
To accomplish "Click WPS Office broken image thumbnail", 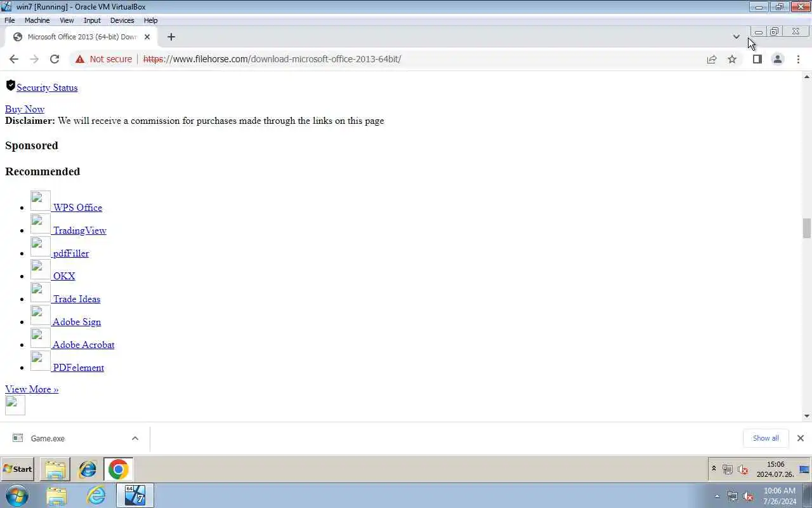I will 41,201.
